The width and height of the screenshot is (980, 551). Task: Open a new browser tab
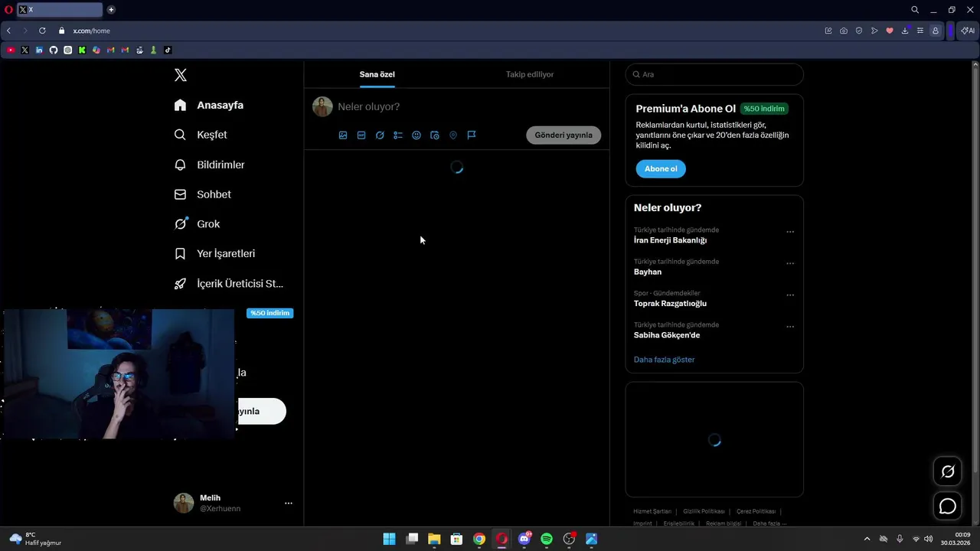pyautogui.click(x=111, y=10)
